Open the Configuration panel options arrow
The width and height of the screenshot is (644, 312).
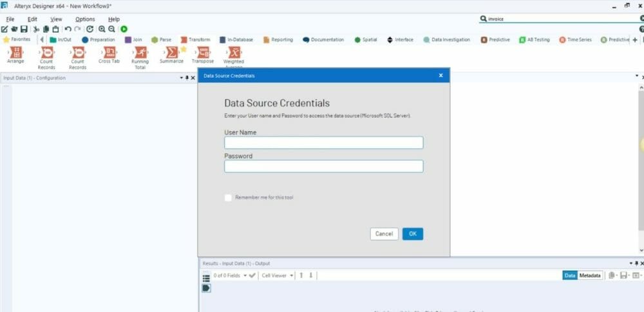182,78
